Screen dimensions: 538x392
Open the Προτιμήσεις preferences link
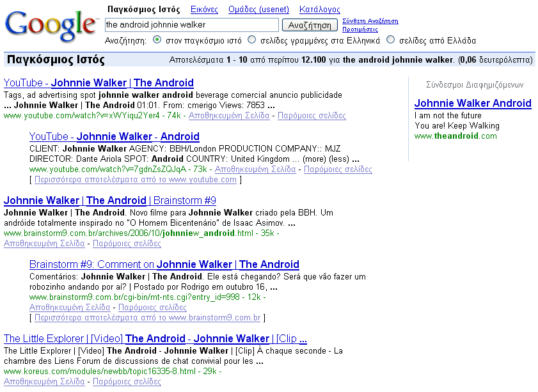click(x=360, y=29)
